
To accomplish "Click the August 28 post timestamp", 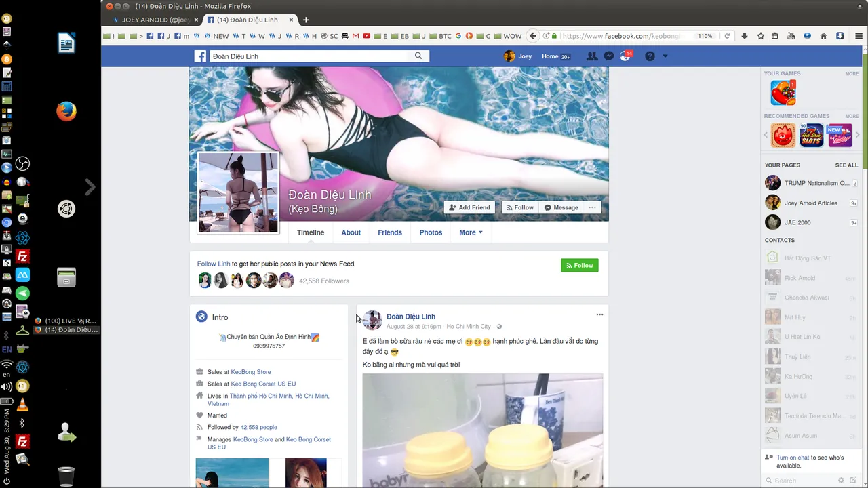I will 414,327.
